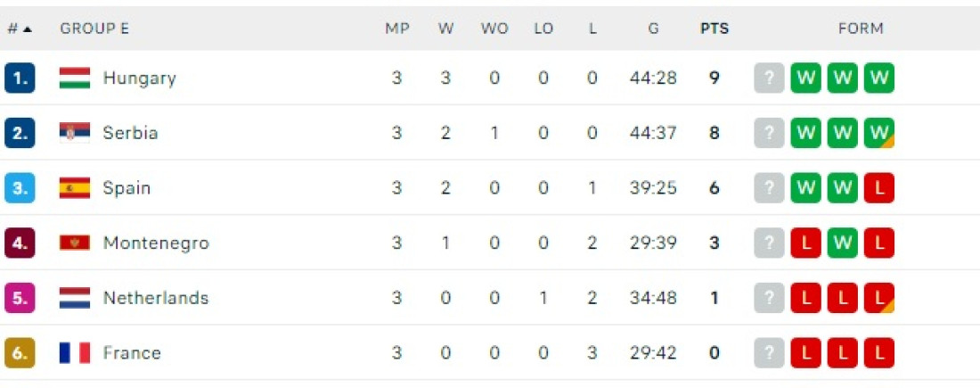Click the GROUP E column header
Screen dimensions: 980x388
tap(94, 29)
